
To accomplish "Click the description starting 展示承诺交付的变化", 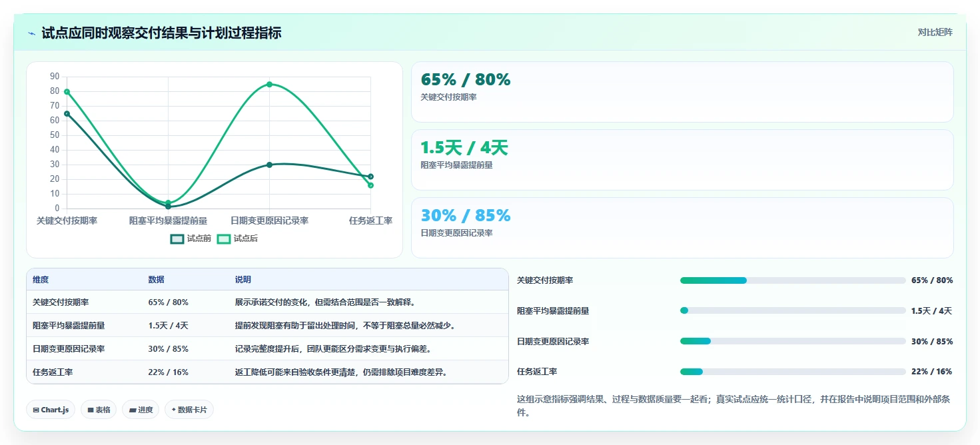I will point(325,302).
